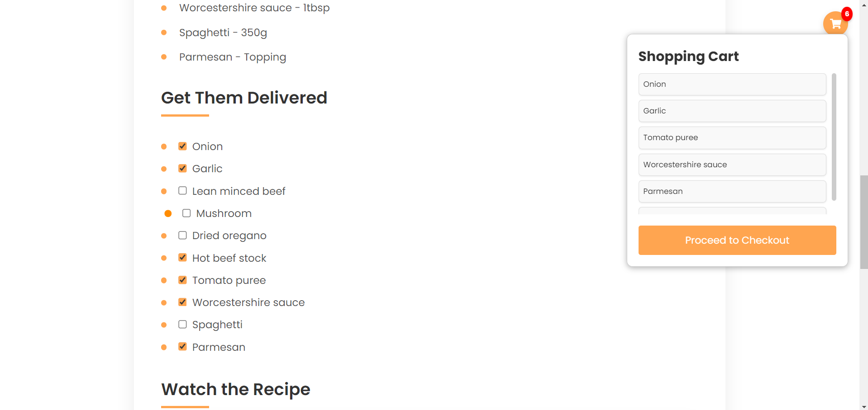Image resolution: width=868 pixels, height=410 pixels.
Task: Select the Garlic cart entry
Action: tap(732, 111)
